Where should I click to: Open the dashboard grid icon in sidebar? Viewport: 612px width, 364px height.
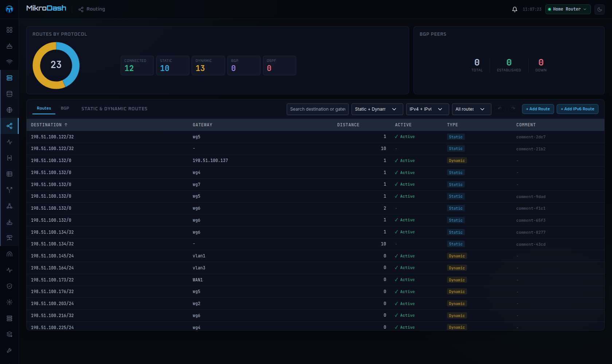pos(9,30)
